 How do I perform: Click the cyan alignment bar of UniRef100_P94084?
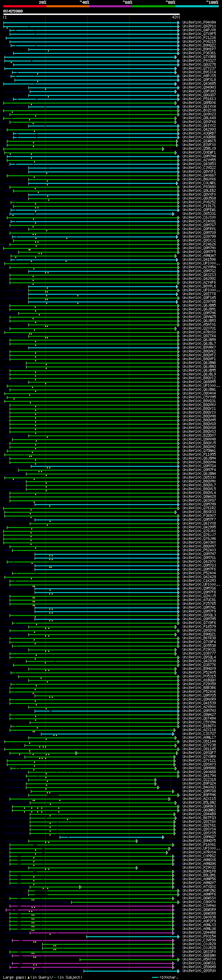91,23
